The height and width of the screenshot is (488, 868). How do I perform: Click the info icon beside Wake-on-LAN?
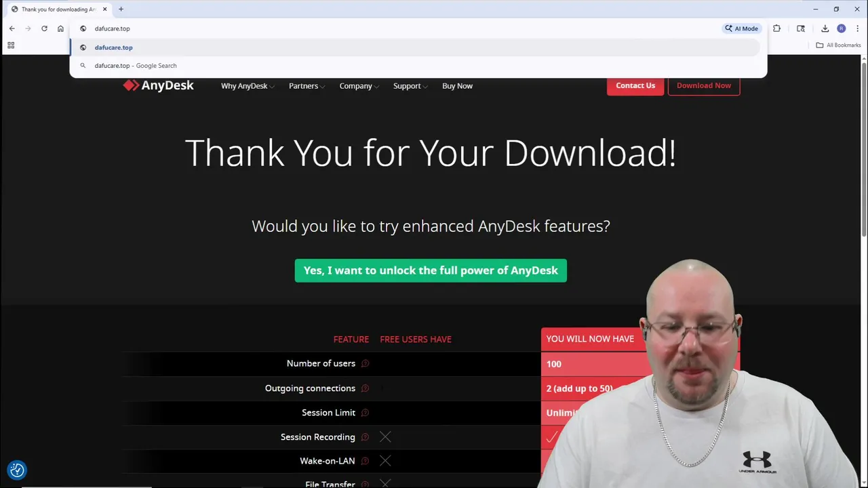coord(365,461)
